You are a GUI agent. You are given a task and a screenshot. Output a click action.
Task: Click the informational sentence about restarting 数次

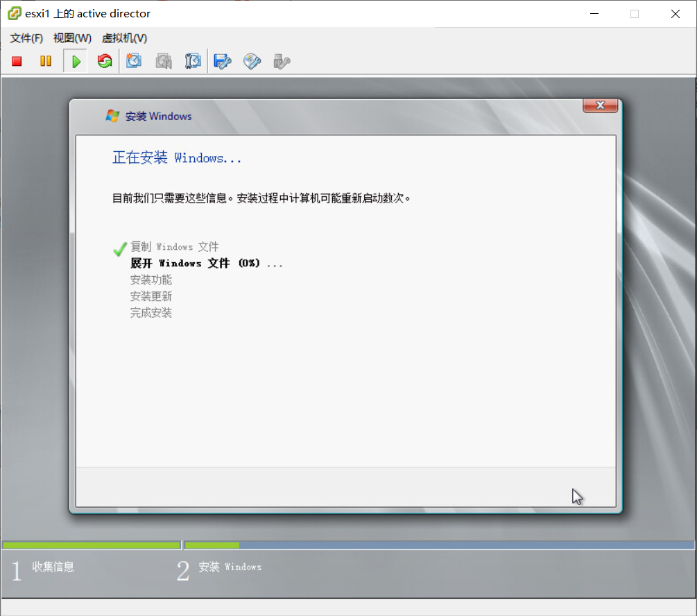(x=261, y=198)
